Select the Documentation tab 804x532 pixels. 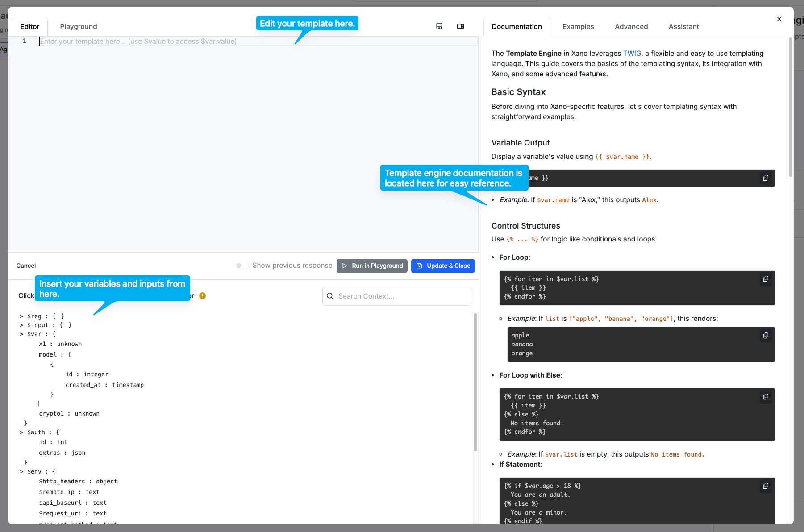[517, 26]
